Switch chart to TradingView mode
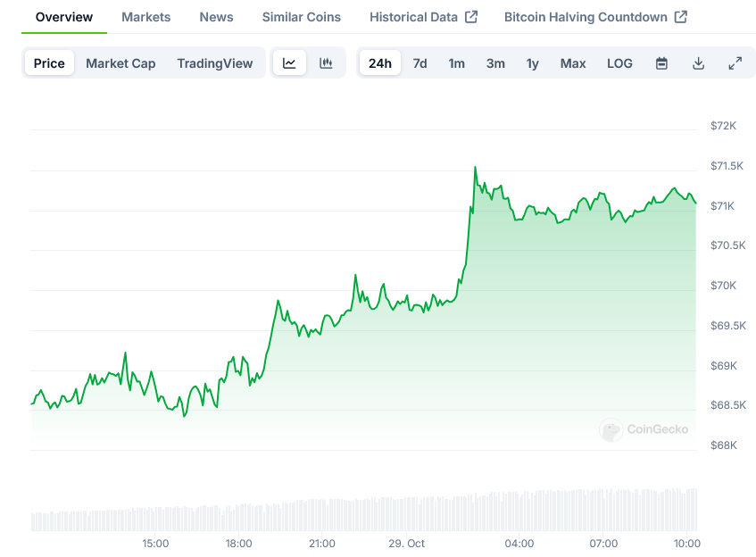This screenshot has height=557, width=756. tap(214, 63)
